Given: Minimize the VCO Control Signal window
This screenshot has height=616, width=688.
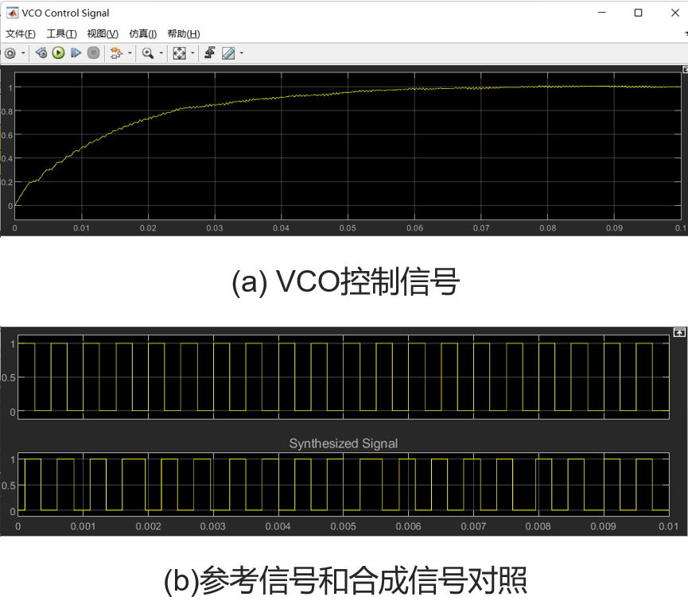Looking at the screenshot, I should pos(602,13).
